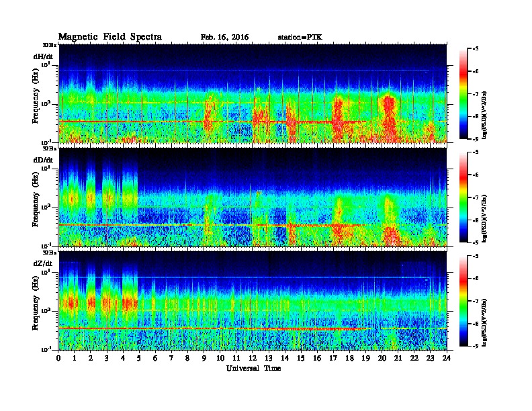532x411 pixels.
Task: Click the '-9' value on the dH/dt color scale
Action: [476, 139]
